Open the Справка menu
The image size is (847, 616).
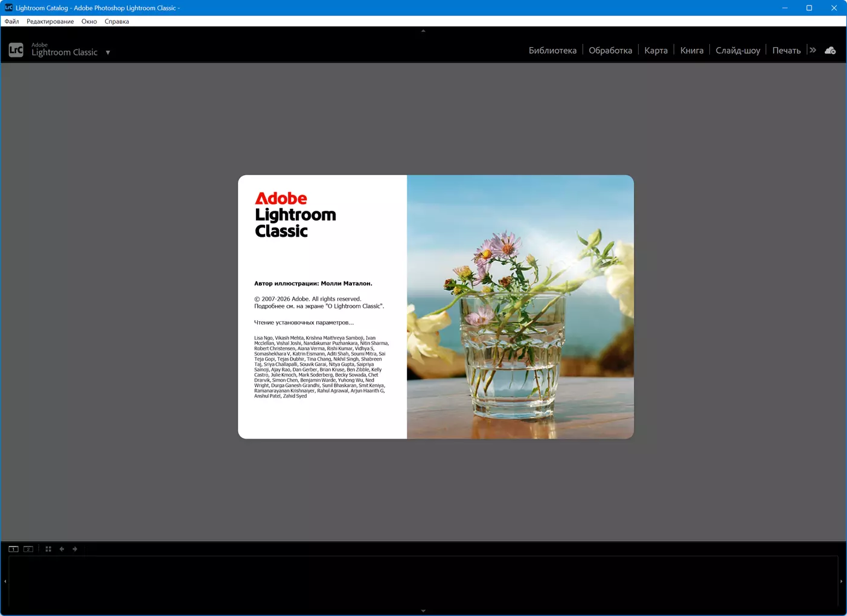[117, 21]
